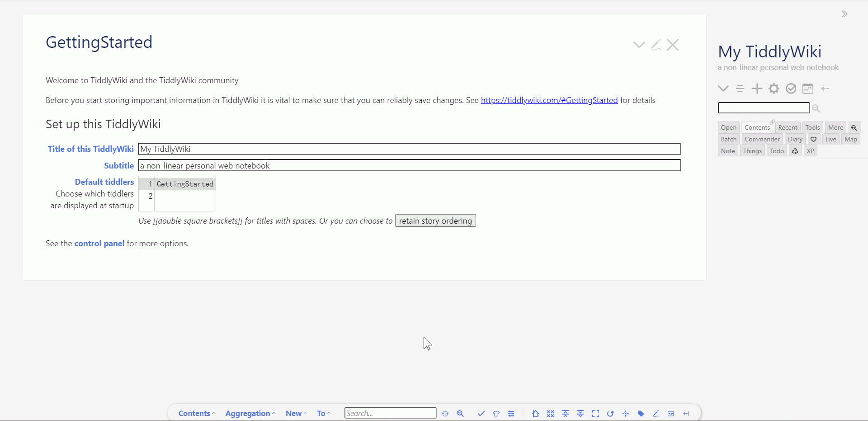Switch to the Things sidebar tab

(x=752, y=151)
